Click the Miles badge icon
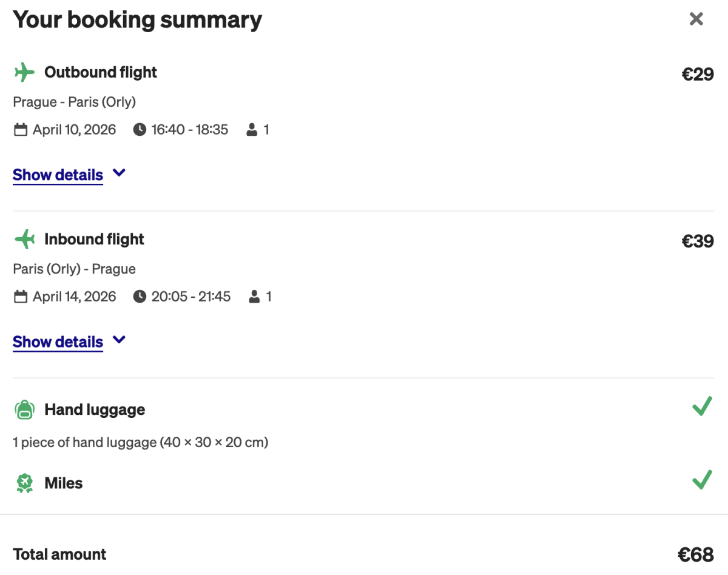Image resolution: width=728 pixels, height=575 pixels. pos(24,483)
